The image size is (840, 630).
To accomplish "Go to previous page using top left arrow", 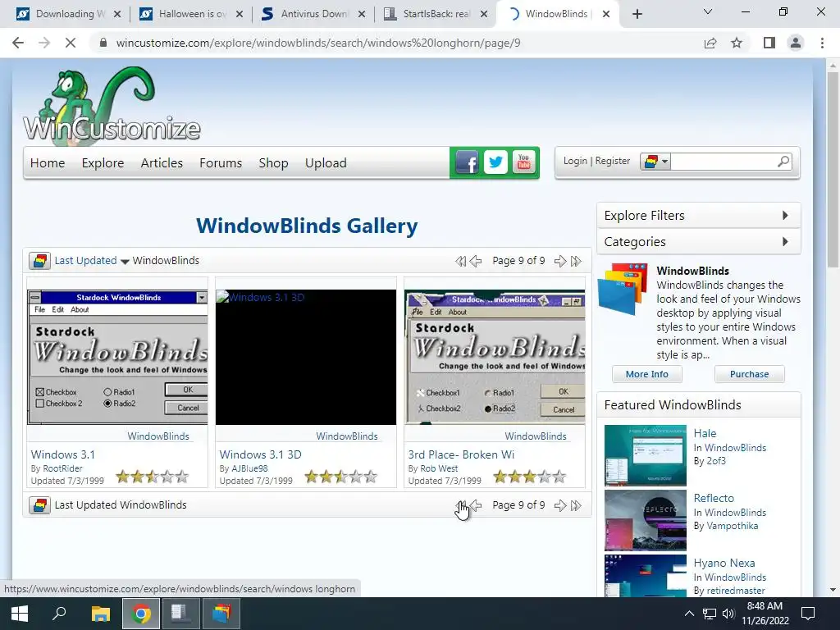I will [475, 261].
